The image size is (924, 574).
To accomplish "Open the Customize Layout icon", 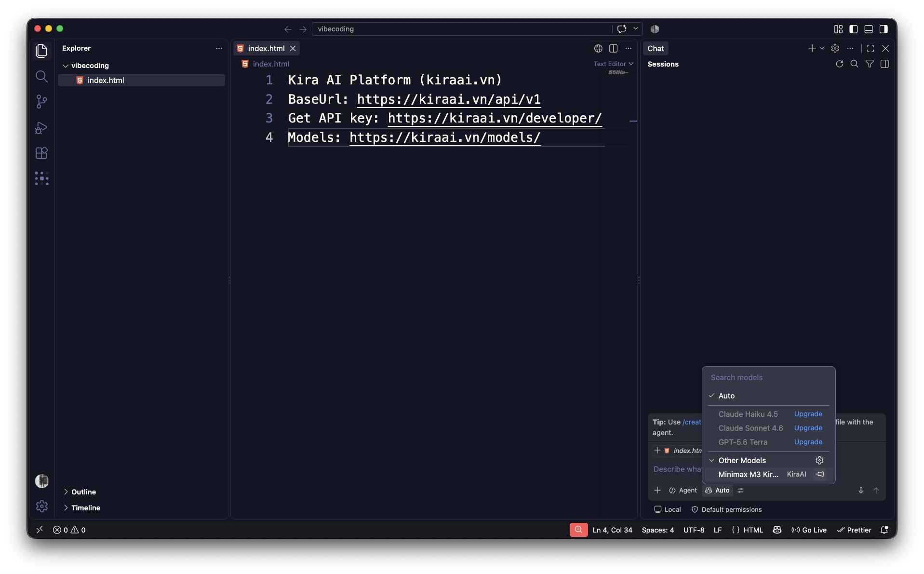I will coord(838,29).
